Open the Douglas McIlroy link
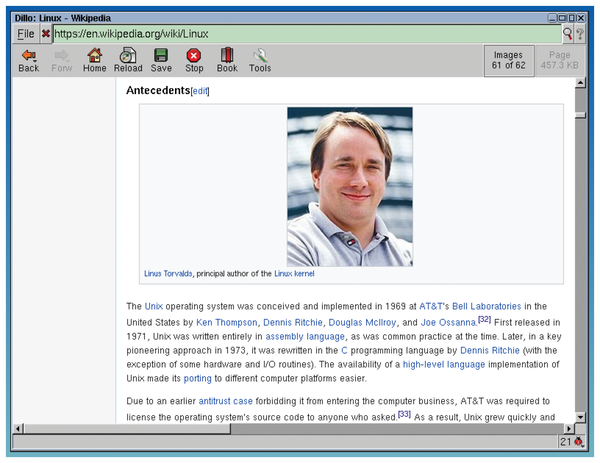This screenshot has width=600, height=463. pos(362,323)
